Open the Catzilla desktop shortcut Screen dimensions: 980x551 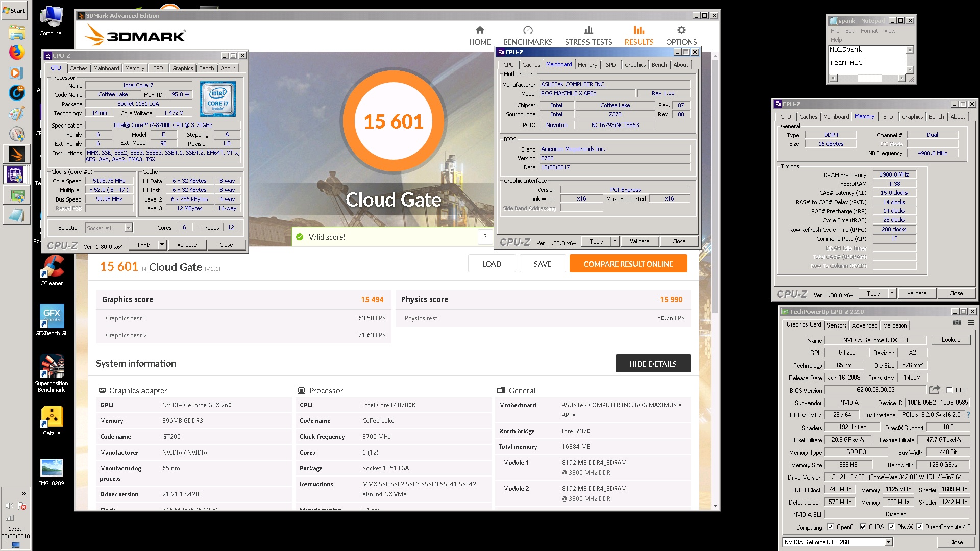52,421
